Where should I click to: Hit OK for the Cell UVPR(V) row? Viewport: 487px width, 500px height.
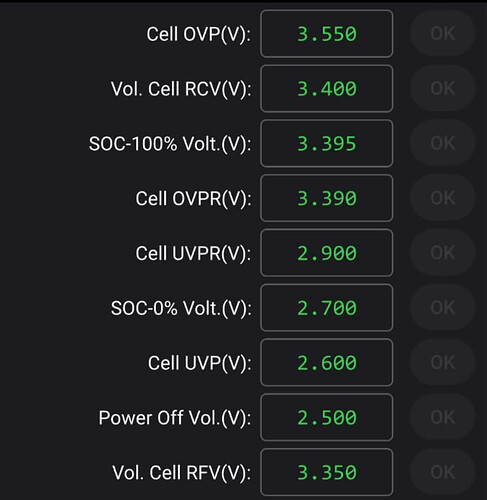click(x=442, y=253)
